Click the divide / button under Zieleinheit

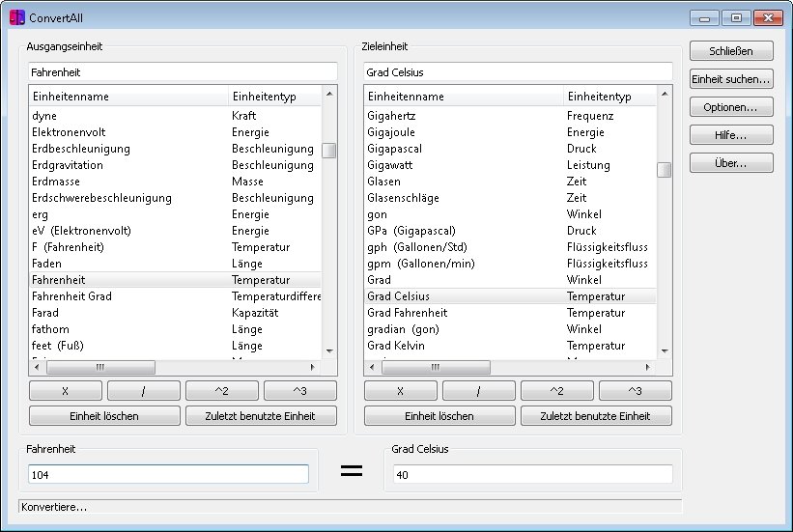point(478,391)
